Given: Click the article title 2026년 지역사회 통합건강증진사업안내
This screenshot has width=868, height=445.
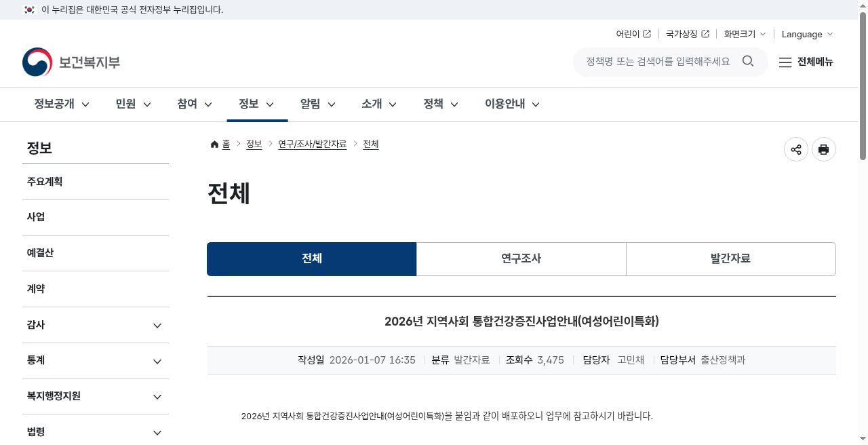Looking at the screenshot, I should coord(521,322).
